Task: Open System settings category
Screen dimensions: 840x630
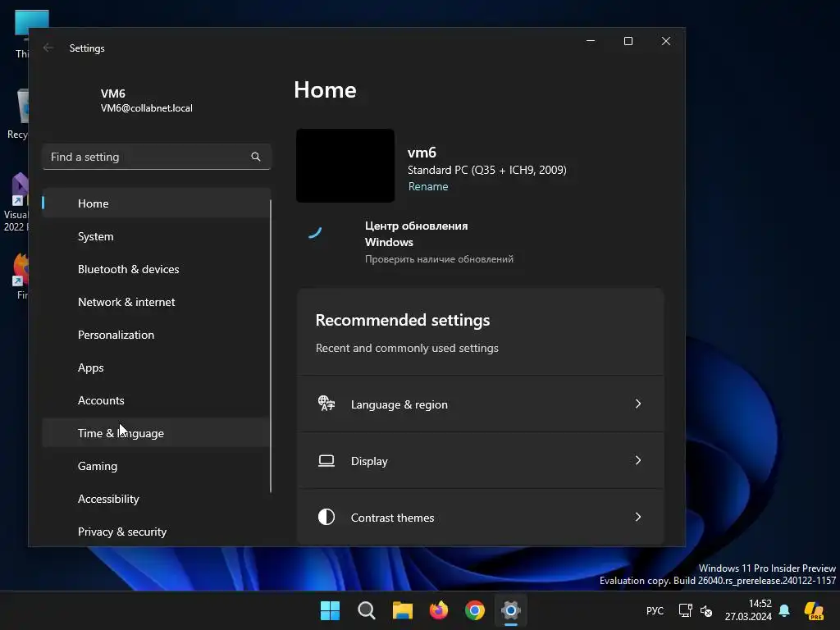Action: pyautogui.click(x=155, y=236)
